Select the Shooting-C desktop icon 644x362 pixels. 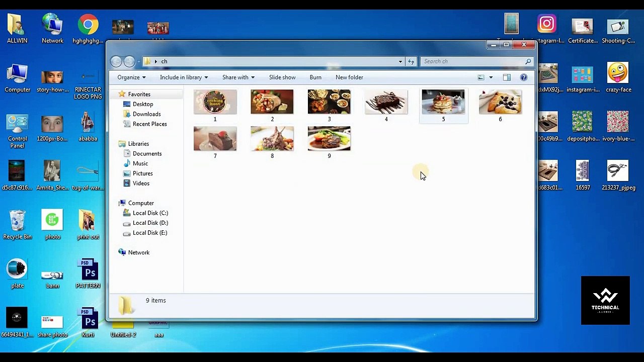[x=618, y=31]
